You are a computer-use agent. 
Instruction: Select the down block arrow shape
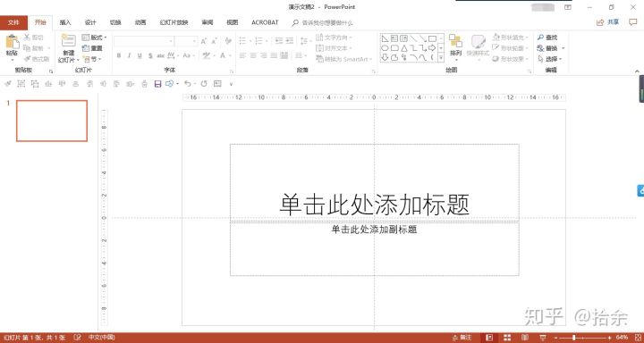(x=385, y=58)
